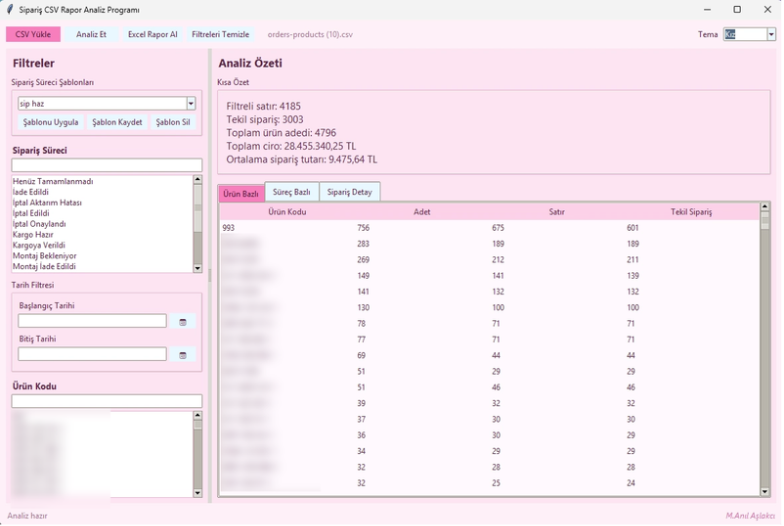Click Adet value 130 in table
Screen dimensions: 784x526
(x=364, y=308)
